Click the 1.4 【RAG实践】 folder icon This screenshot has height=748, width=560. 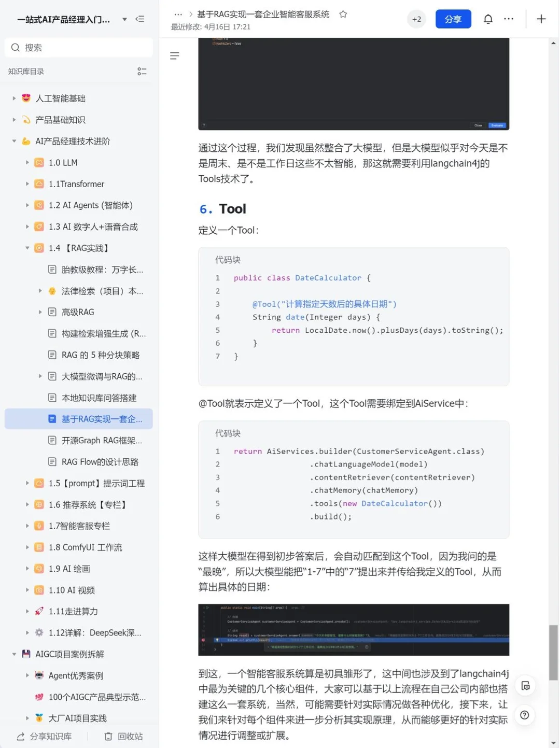(x=39, y=248)
